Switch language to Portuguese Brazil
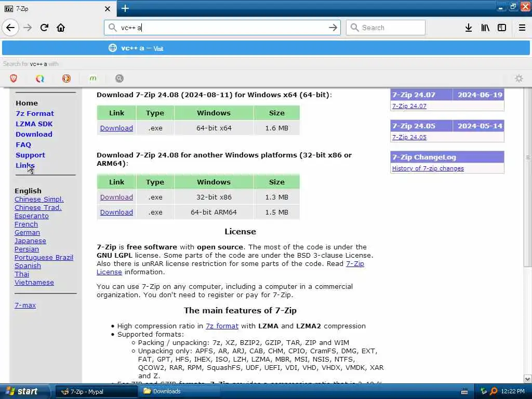The image size is (532, 399). point(44,258)
